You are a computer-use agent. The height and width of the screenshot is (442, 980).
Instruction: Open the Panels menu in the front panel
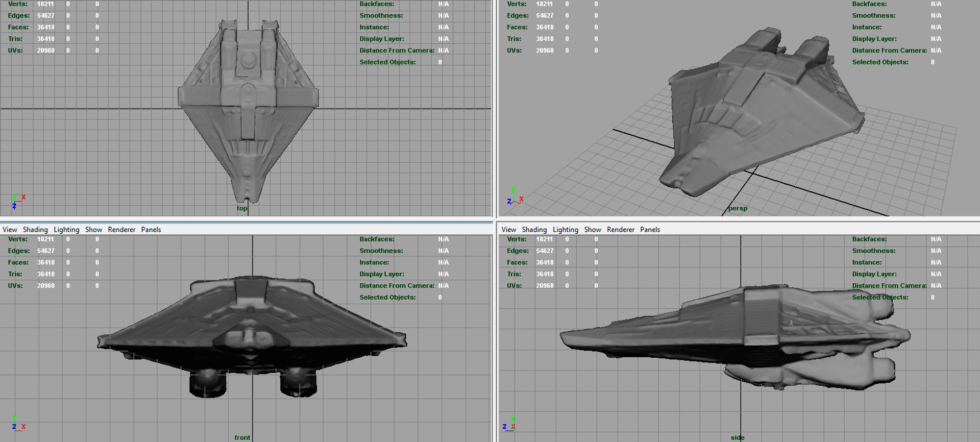tap(151, 230)
